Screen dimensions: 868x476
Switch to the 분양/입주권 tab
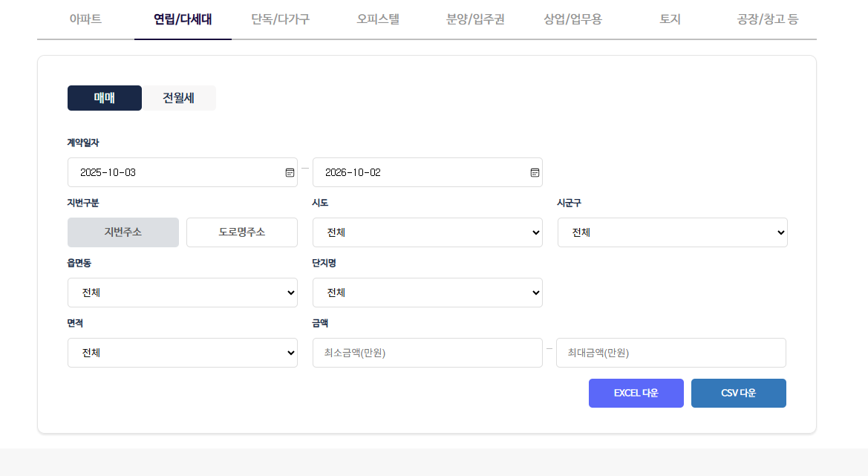[475, 19]
